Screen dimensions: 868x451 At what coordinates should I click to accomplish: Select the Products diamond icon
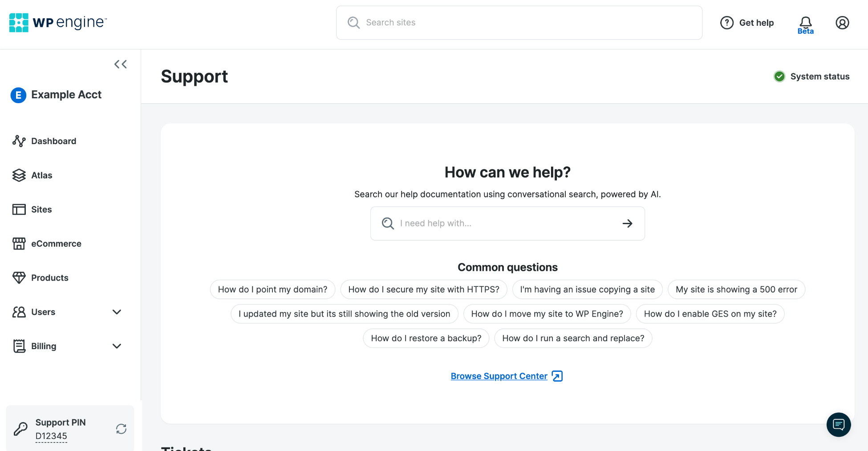pos(19,278)
